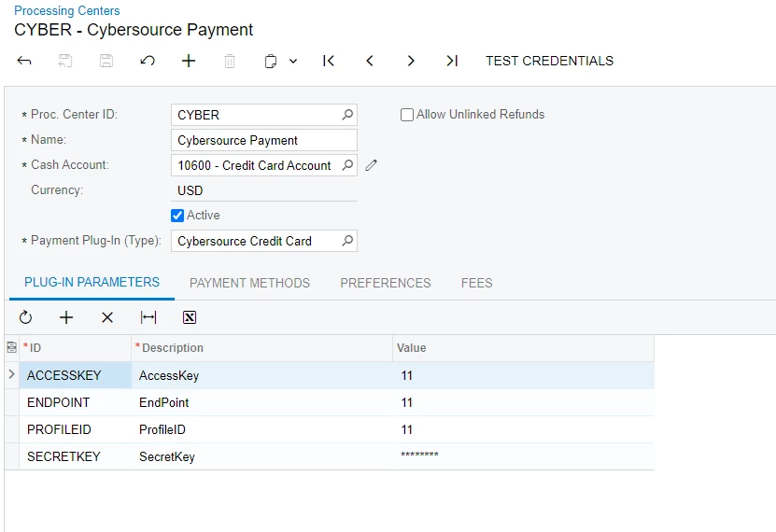Open the clipboard dropdown arrow
This screenshot has width=776, height=532.
293,62
